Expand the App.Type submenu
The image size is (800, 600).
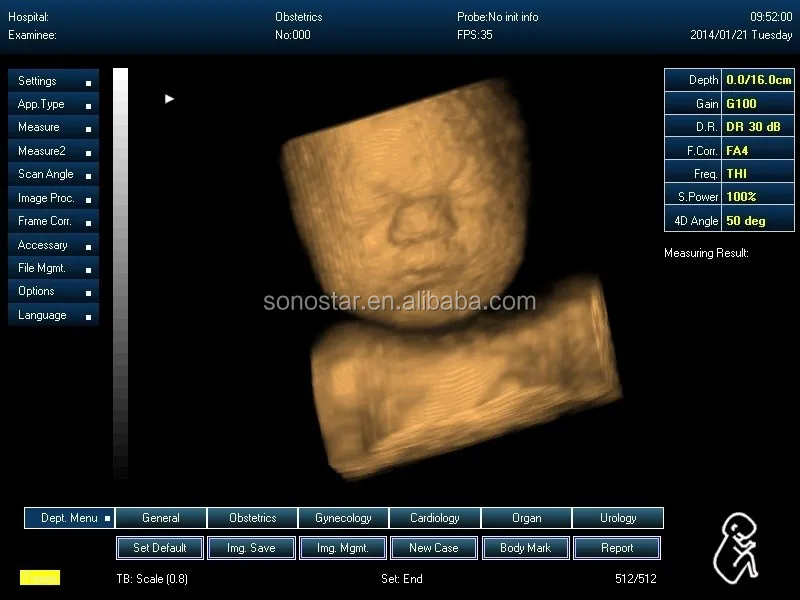click(40, 104)
